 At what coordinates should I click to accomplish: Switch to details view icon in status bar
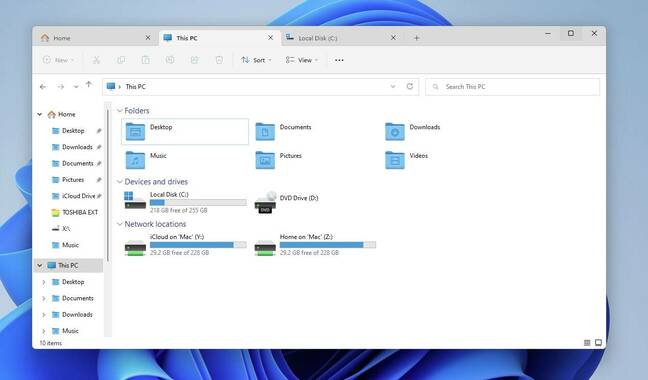(587, 343)
